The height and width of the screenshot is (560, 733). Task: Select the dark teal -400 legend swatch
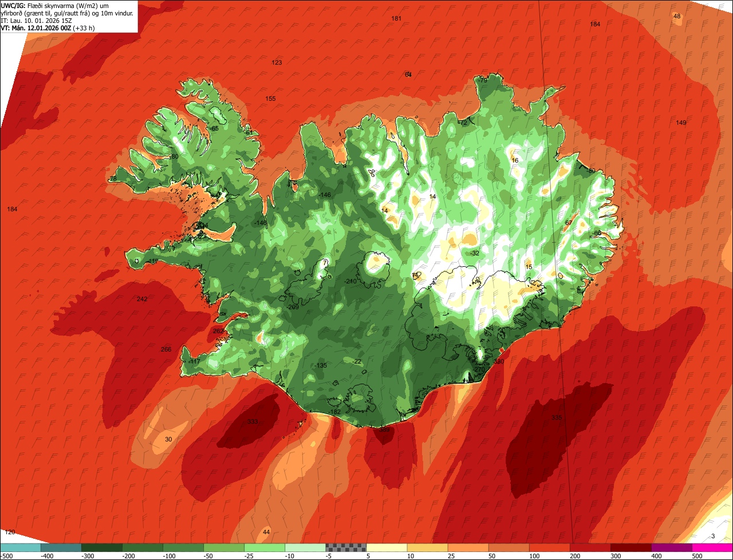tap(61, 547)
